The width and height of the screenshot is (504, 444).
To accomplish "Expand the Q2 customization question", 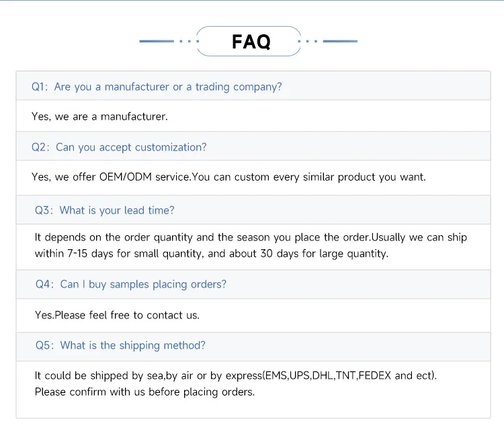I will coord(131,147).
